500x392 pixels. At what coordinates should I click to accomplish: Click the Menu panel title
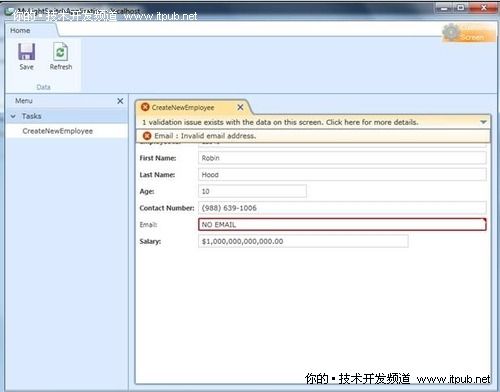24,101
